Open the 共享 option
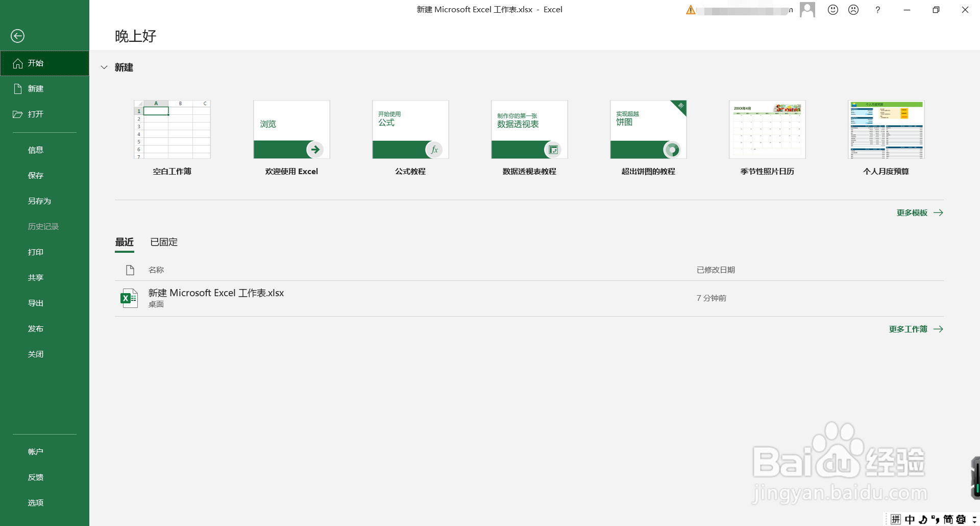This screenshot has height=526, width=980. pos(44,278)
